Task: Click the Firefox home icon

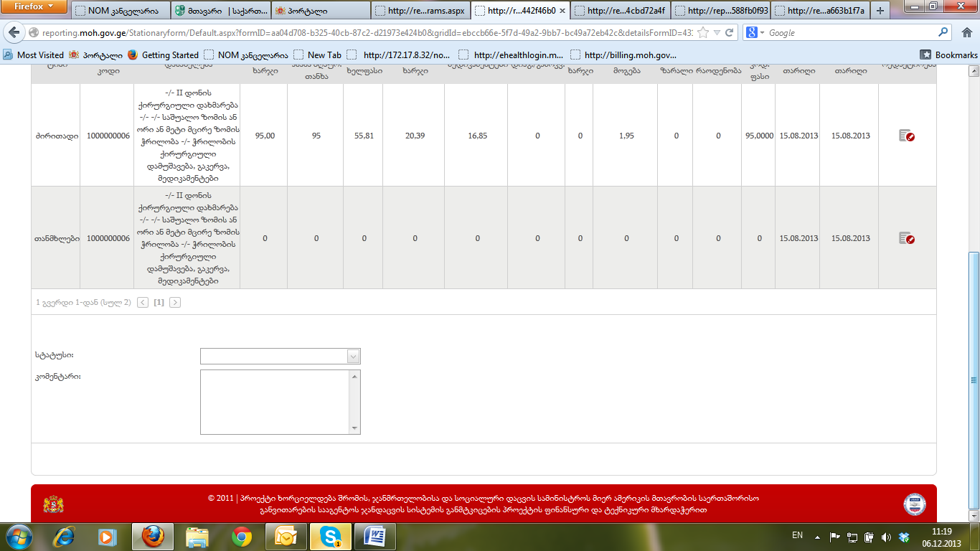Action: point(966,32)
